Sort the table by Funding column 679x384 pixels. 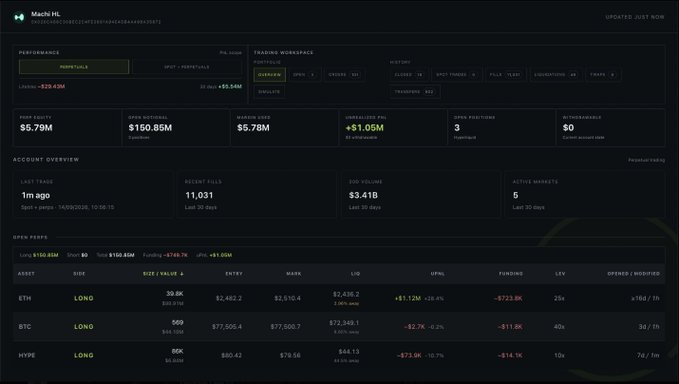pyautogui.click(x=511, y=274)
